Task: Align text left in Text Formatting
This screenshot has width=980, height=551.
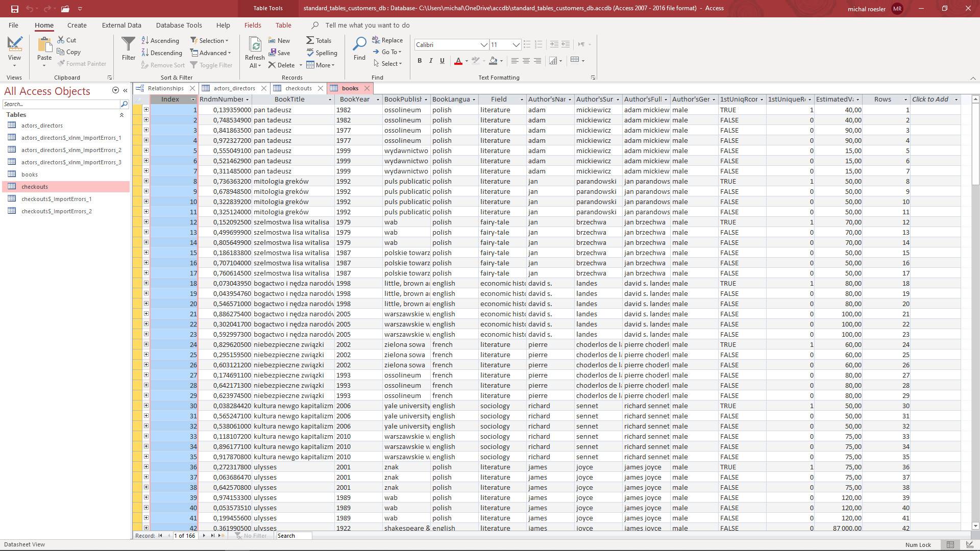Action: [x=514, y=61]
